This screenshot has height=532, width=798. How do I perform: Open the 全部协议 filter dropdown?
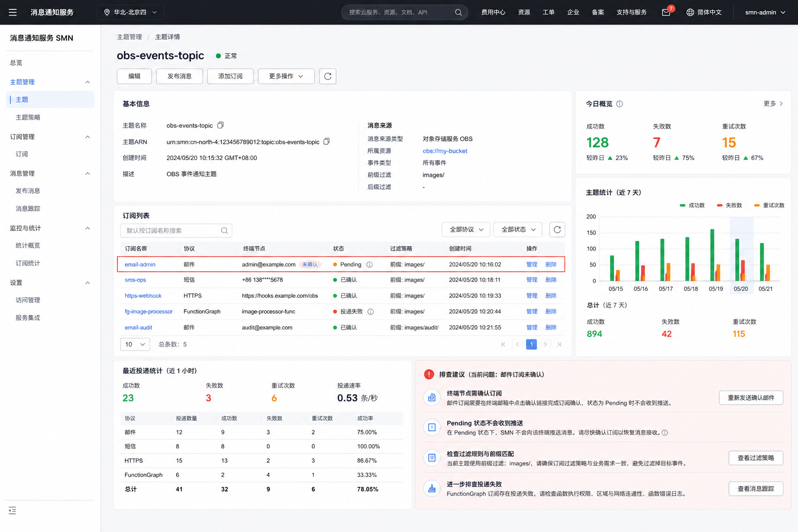466,230
